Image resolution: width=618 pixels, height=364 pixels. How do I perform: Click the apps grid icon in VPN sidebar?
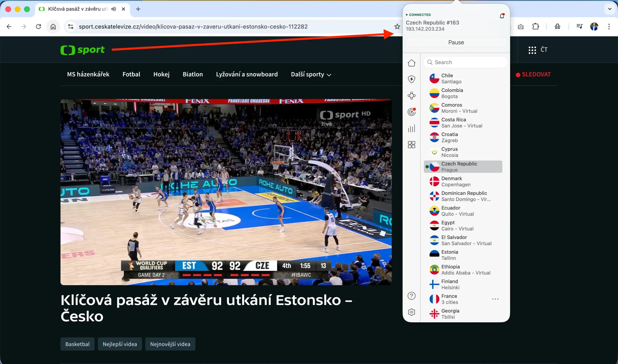tap(412, 144)
